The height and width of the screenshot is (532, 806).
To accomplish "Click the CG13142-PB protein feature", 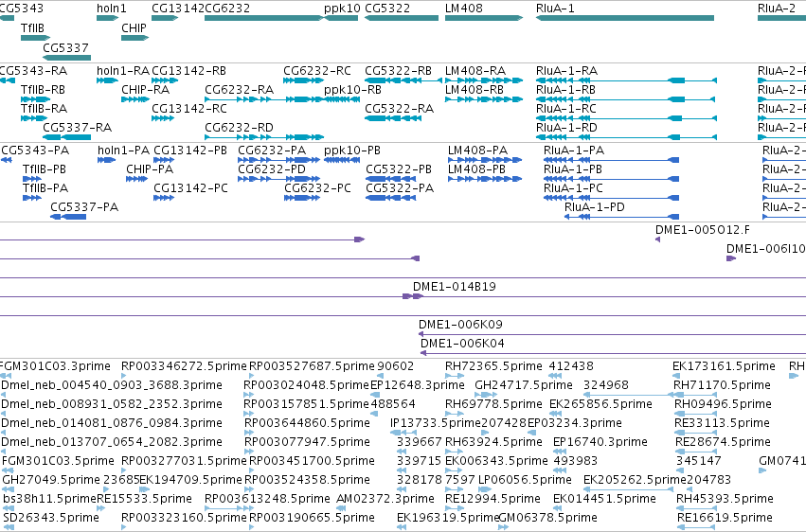I will pyautogui.click(x=164, y=160).
